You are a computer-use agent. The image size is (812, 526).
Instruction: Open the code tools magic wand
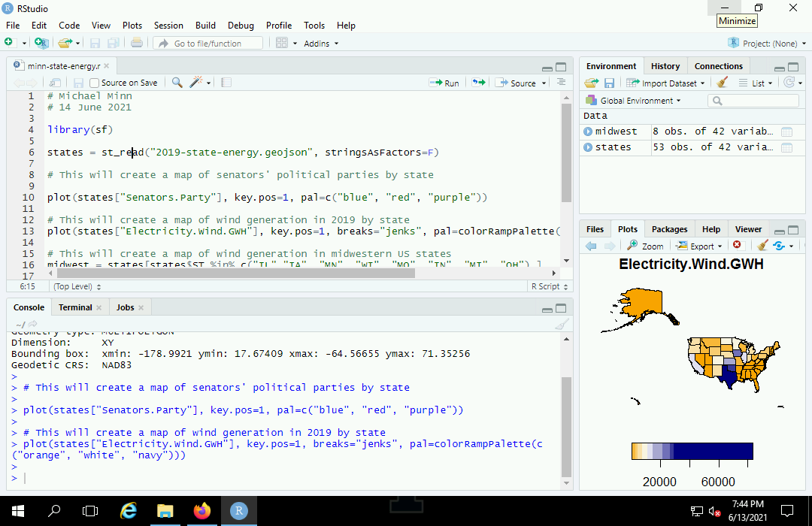point(197,83)
